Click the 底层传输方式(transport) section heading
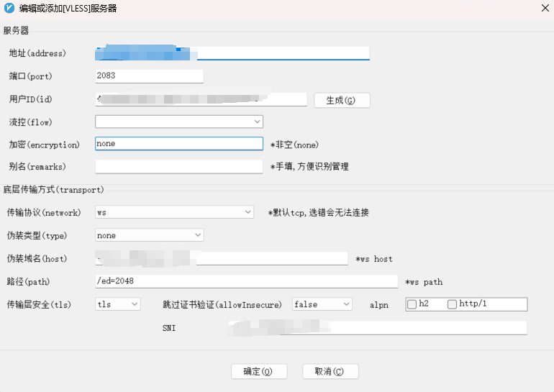This screenshot has height=392, width=554. 54,190
